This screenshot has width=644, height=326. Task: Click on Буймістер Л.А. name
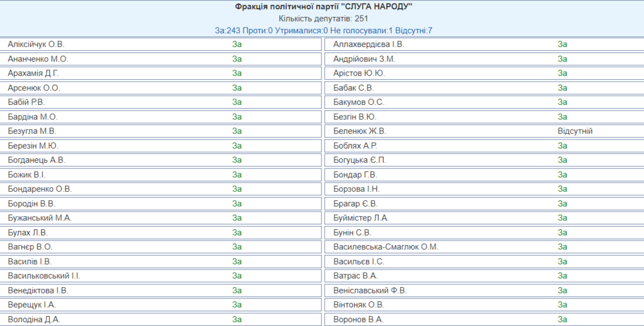point(362,218)
